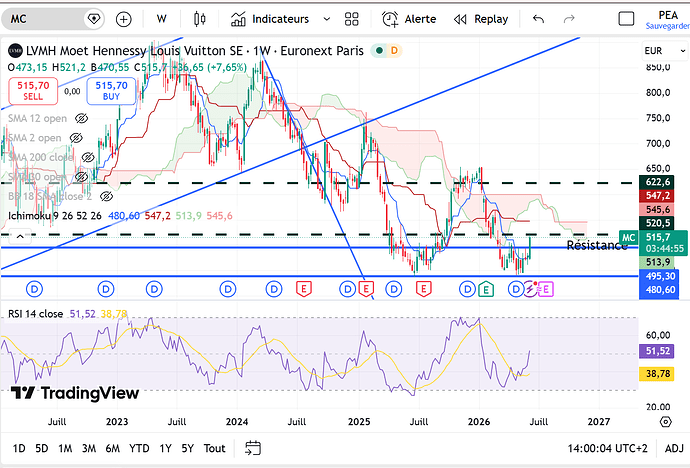Click the MC 515,7 current price label
This screenshot has height=468, width=690.
653,242
